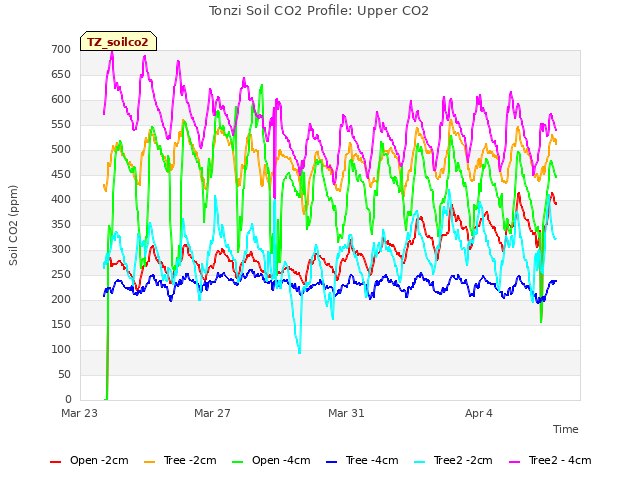Click the 0 y-axis tick label
The height and width of the screenshot is (480, 640).
point(68,399)
